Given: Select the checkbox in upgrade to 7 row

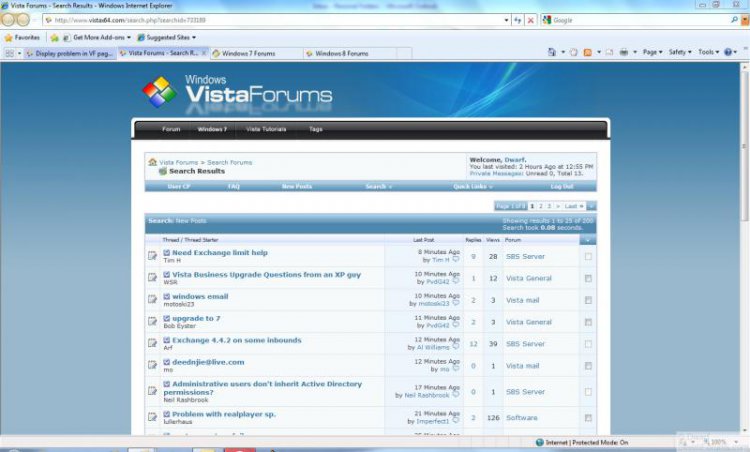Looking at the screenshot, I should tap(588, 322).
